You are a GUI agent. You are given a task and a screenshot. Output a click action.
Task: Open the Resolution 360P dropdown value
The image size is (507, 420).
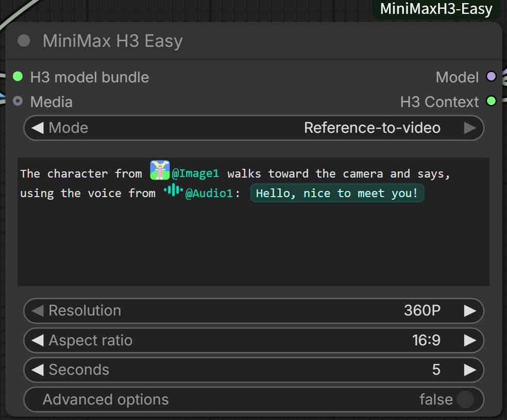pyautogui.click(x=422, y=311)
